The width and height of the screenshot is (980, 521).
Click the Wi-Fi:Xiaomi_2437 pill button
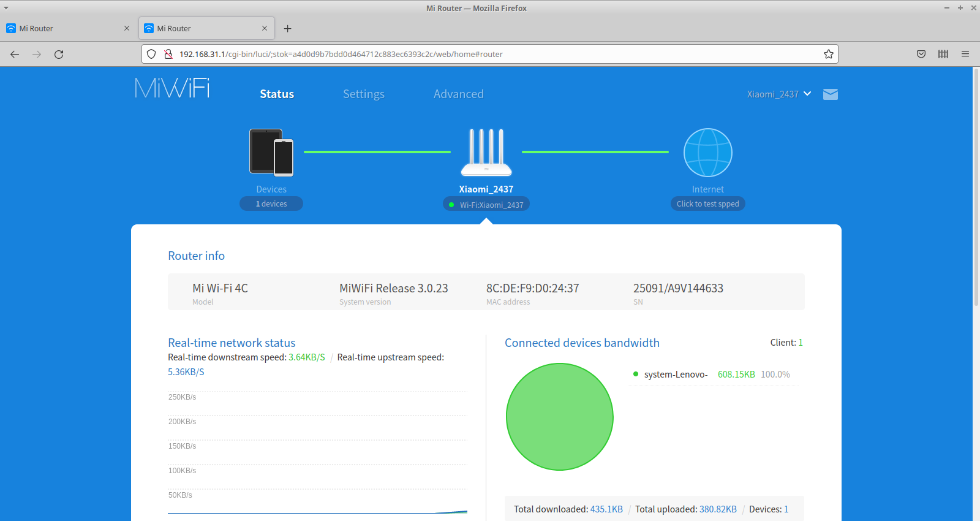point(486,205)
